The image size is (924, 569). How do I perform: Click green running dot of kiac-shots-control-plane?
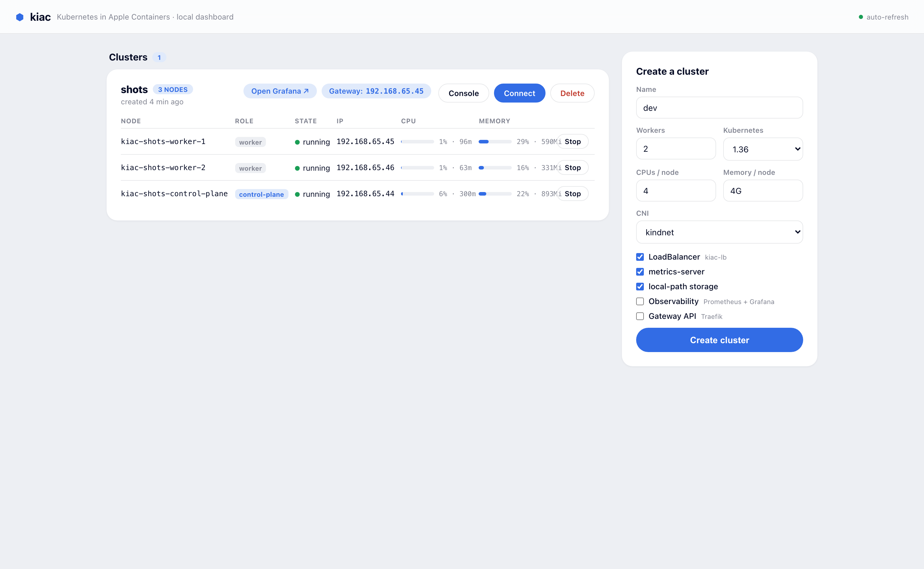[x=297, y=194]
